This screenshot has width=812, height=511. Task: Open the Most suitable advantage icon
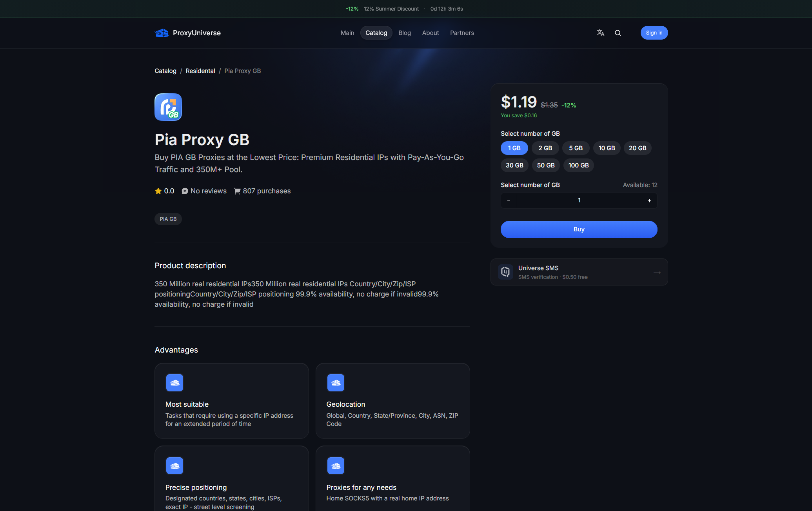tap(174, 383)
